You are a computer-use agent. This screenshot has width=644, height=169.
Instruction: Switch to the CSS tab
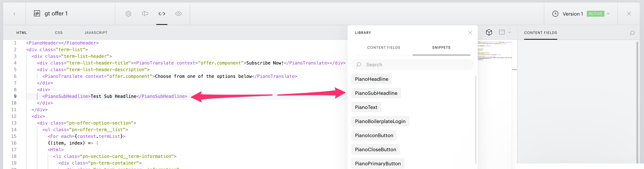point(59,33)
